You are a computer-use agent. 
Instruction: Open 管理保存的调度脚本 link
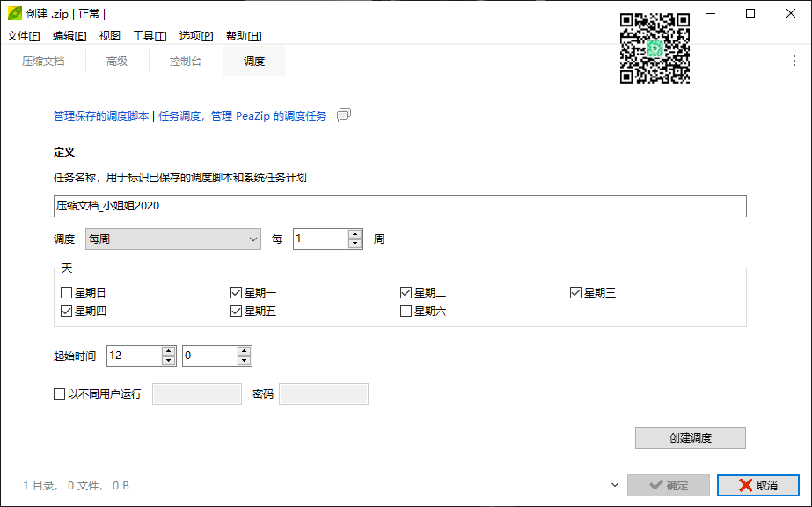(x=101, y=116)
